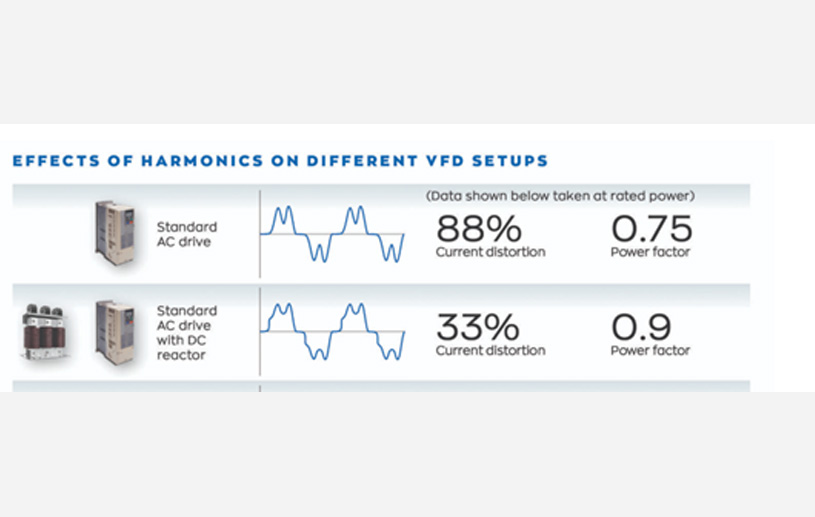Click the 88% current distortion value
815x517 pixels.
pyautogui.click(x=477, y=229)
